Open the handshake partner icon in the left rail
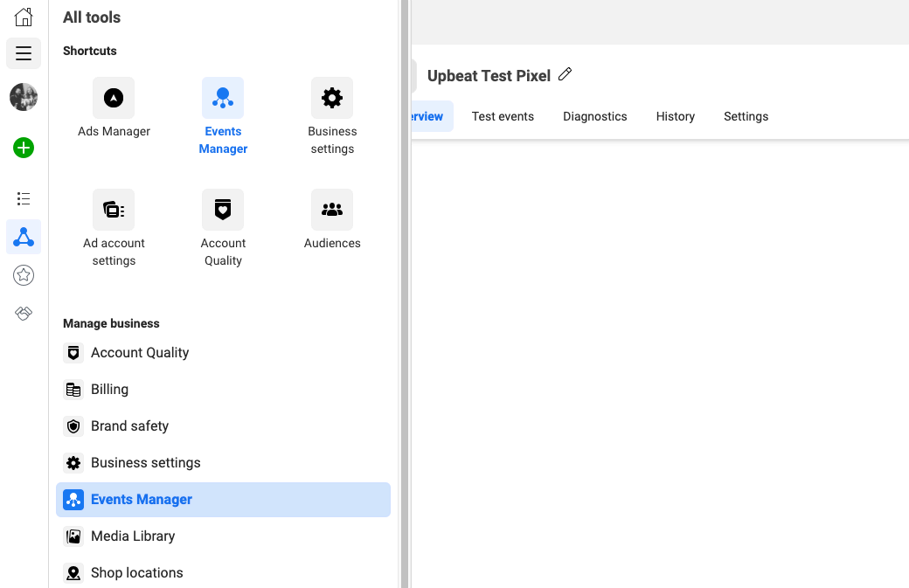This screenshot has height=588, width=909. (24, 314)
